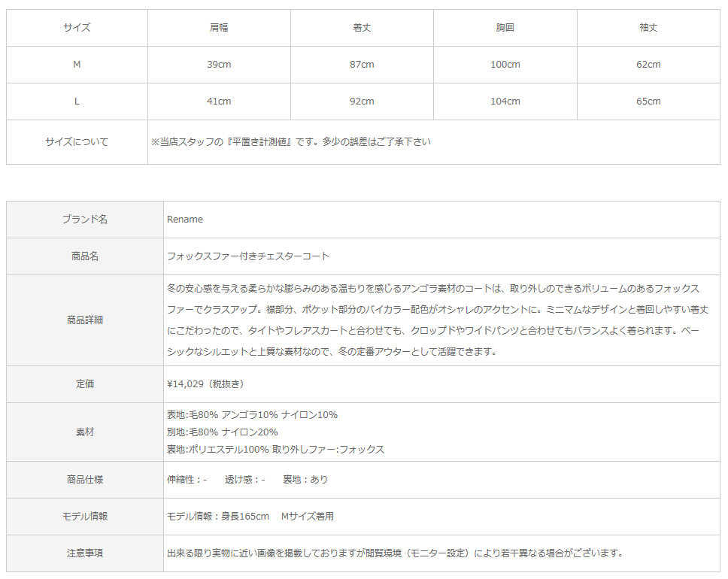Click the 表地 material composition line
The width and height of the screenshot is (728, 579).
252,415
